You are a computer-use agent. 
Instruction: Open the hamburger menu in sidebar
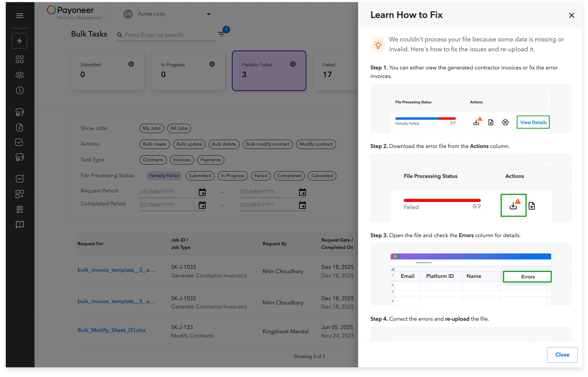pos(20,16)
